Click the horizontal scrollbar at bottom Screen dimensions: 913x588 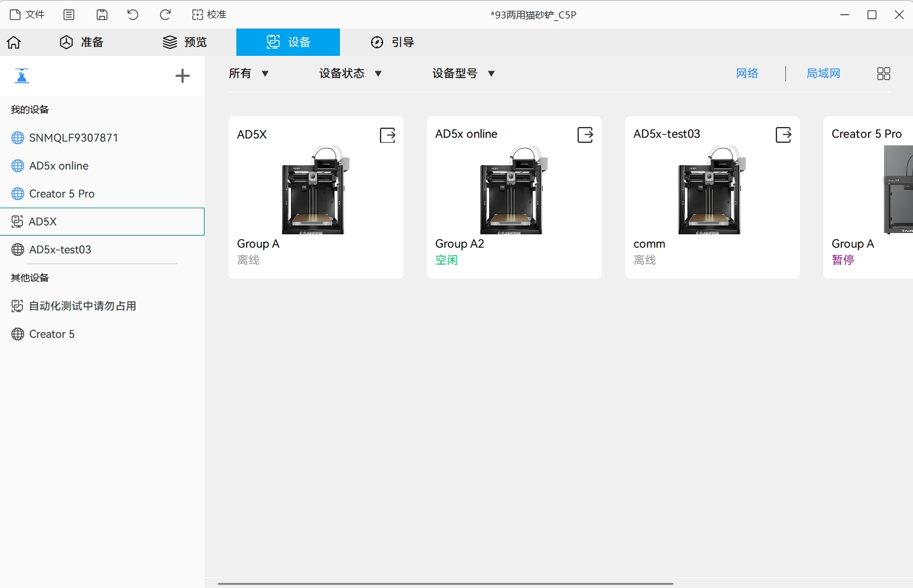click(445, 583)
